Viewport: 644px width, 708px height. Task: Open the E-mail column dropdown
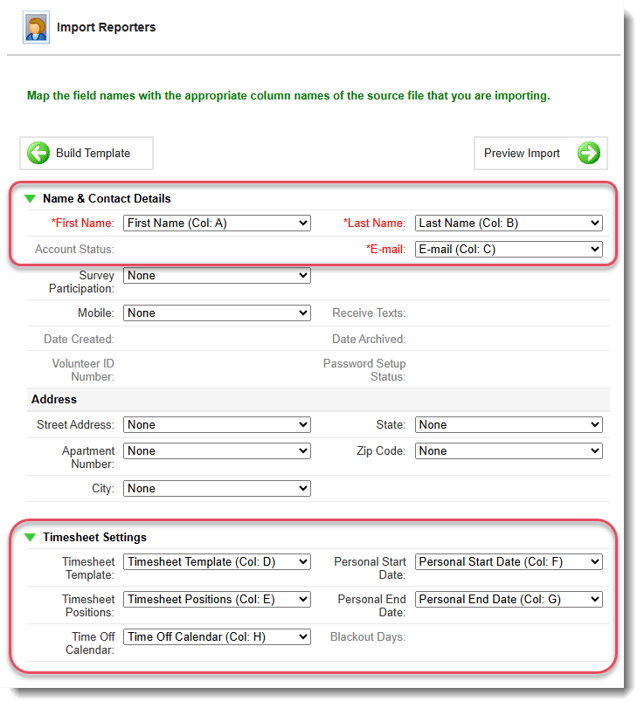click(508, 249)
